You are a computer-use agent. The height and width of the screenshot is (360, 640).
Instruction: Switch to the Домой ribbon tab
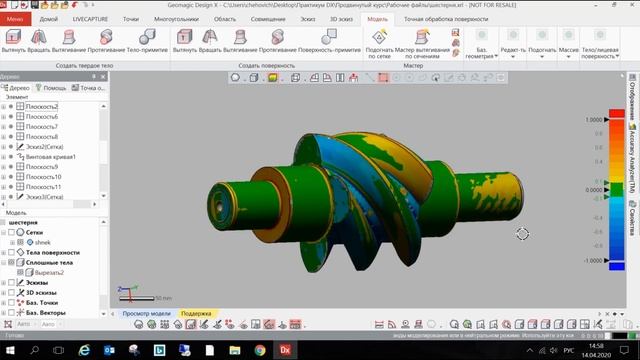[x=49, y=19]
